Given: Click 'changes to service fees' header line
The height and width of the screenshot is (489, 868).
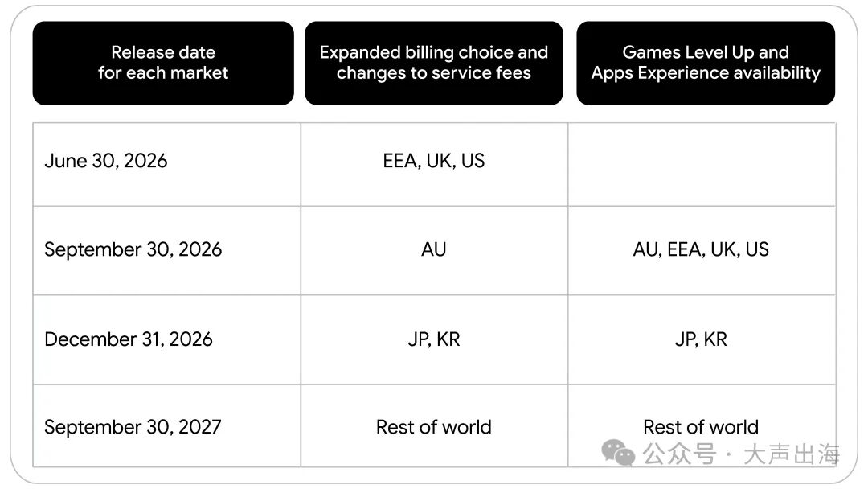Looking at the screenshot, I should point(433,73).
